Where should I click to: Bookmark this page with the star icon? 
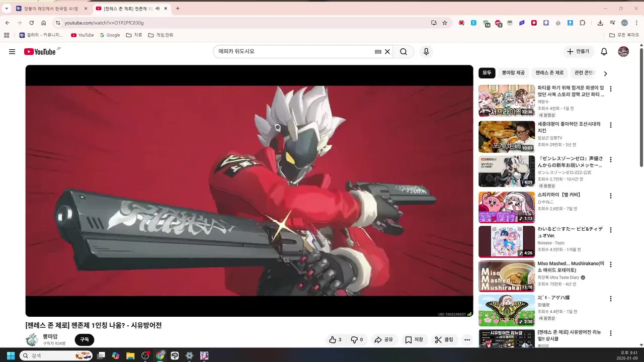coord(445,23)
